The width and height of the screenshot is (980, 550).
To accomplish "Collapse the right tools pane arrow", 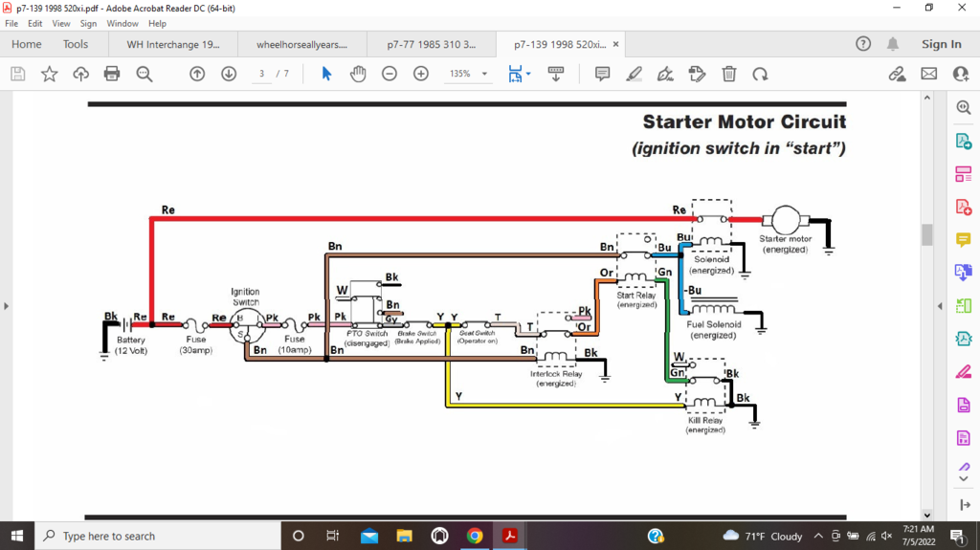I will (940, 306).
